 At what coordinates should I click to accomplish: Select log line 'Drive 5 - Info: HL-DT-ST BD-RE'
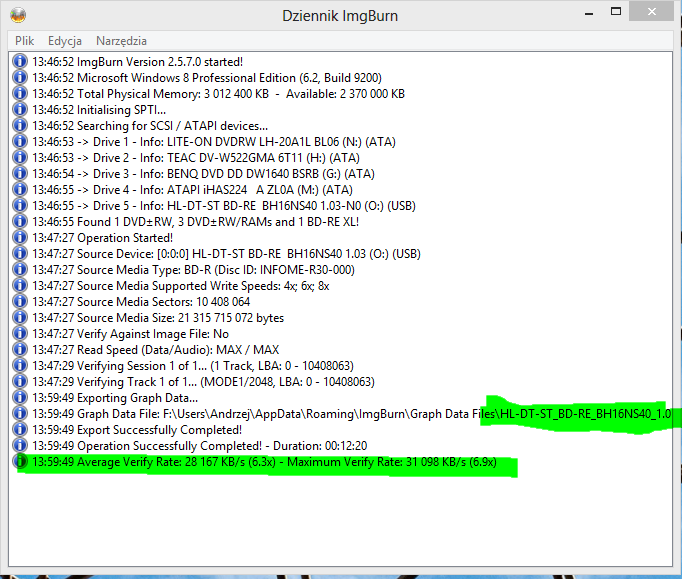(x=224, y=206)
